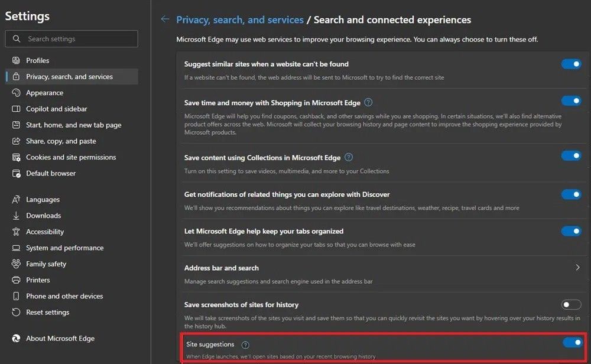
Task: Click the Family safety icon in the sidebar
Action: (x=15, y=264)
